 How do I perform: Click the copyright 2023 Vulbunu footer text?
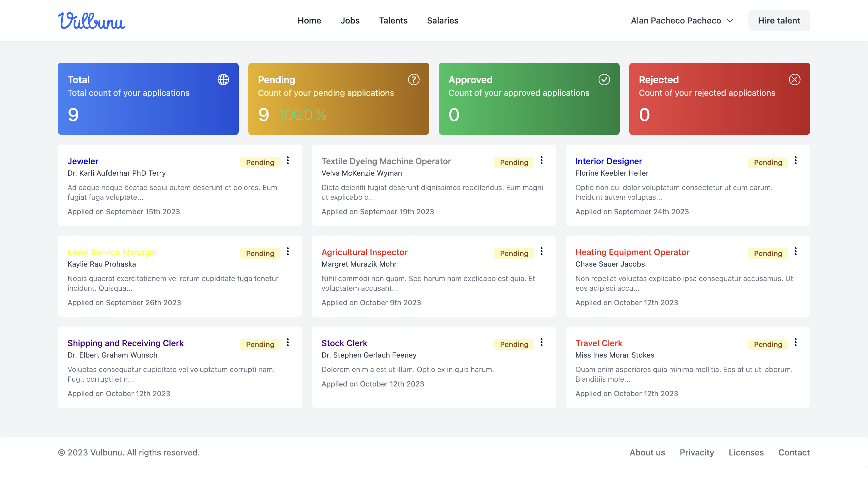click(x=128, y=452)
